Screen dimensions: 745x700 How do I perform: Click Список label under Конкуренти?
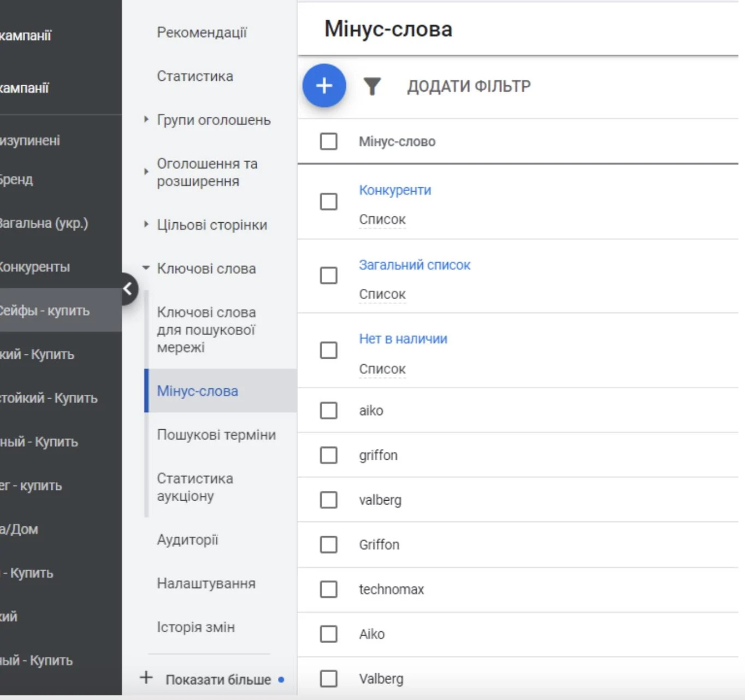382,220
